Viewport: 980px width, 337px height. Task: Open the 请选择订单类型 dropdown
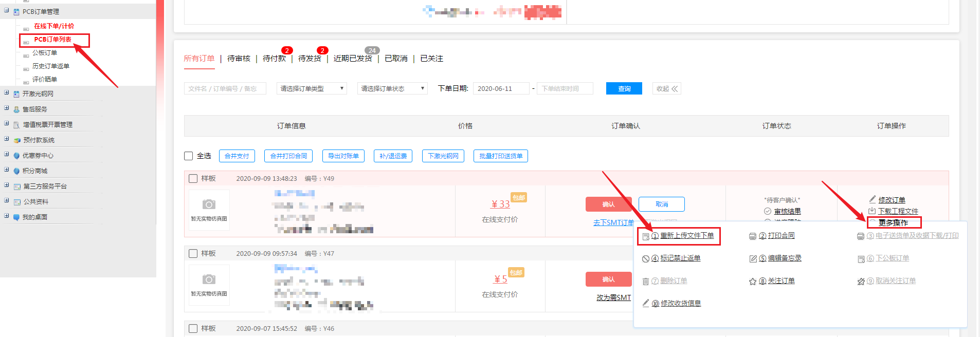(x=311, y=88)
